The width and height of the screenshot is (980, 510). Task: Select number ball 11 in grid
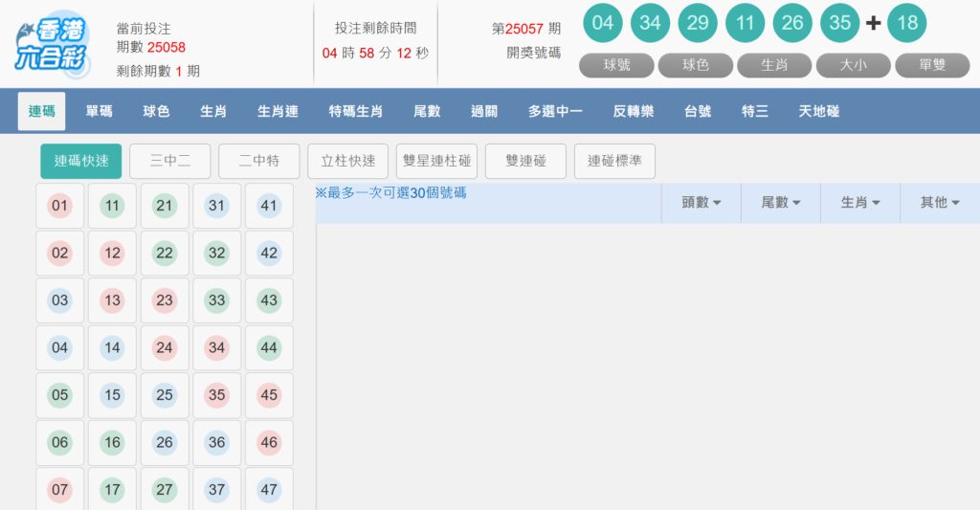click(x=112, y=206)
